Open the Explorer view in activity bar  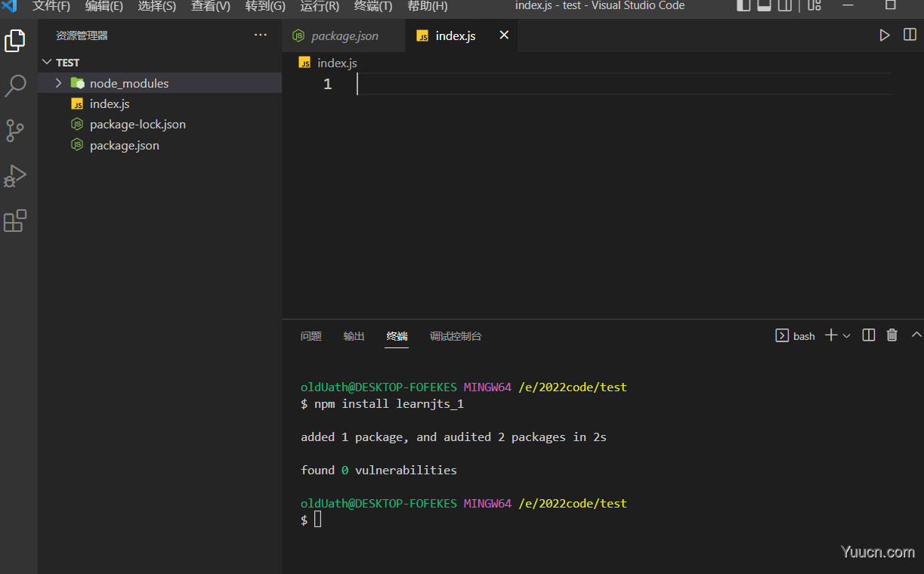pyautogui.click(x=15, y=41)
